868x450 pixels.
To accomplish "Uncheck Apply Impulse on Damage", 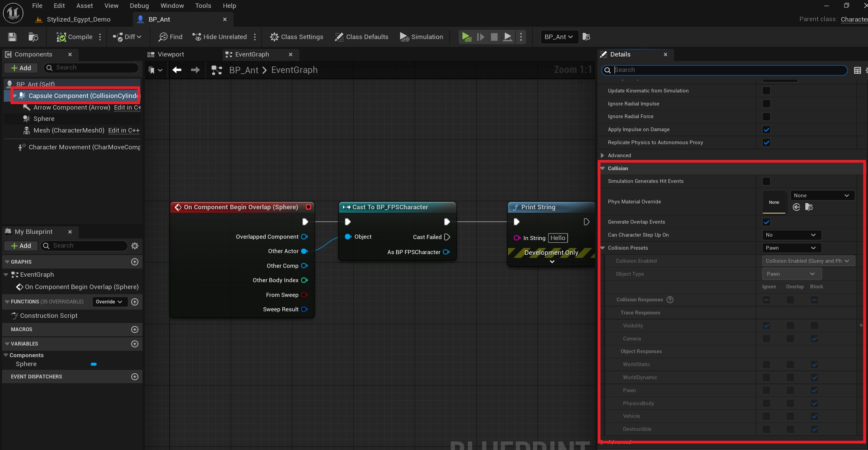I will click(766, 130).
